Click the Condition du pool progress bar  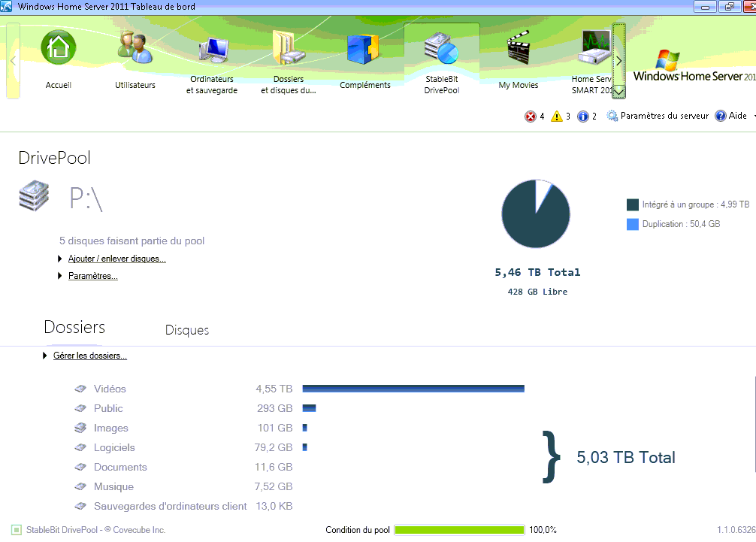coord(459,530)
